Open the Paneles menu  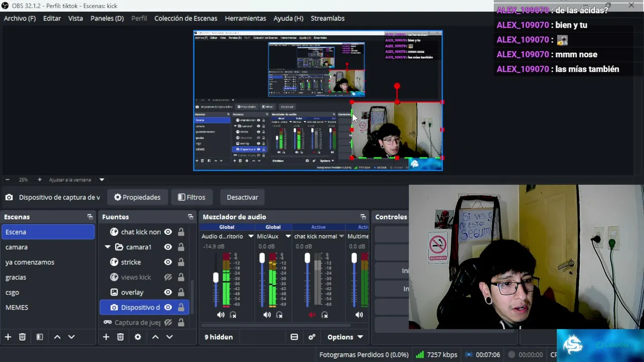[x=107, y=18]
